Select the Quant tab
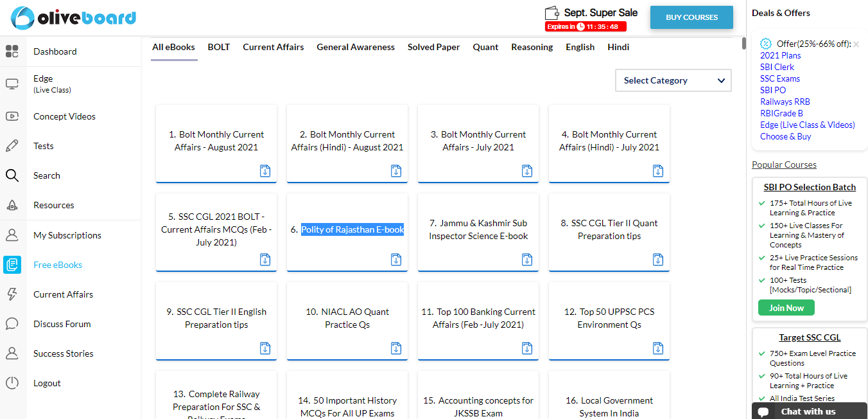The width and height of the screenshot is (868, 419). pos(486,47)
